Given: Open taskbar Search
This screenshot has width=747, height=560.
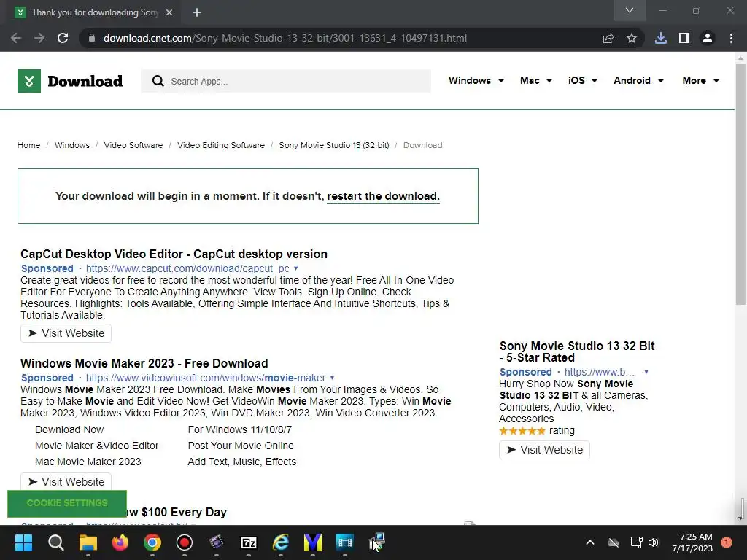Looking at the screenshot, I should coord(55,542).
